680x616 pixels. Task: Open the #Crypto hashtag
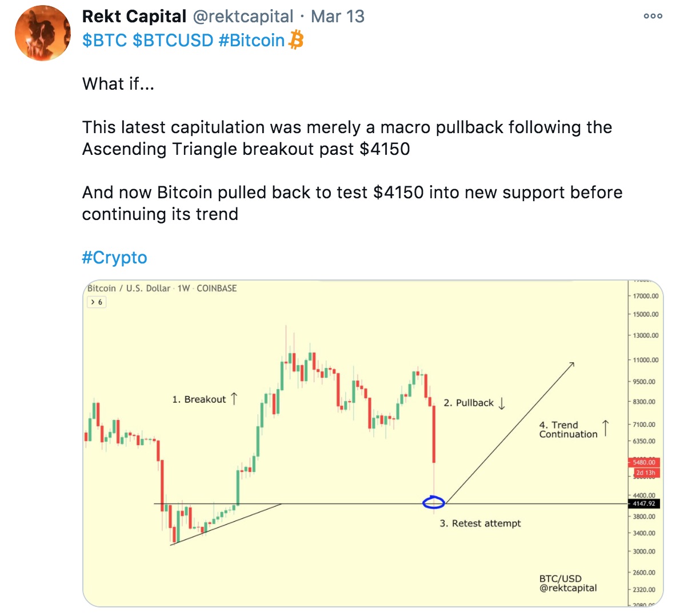[x=115, y=258]
